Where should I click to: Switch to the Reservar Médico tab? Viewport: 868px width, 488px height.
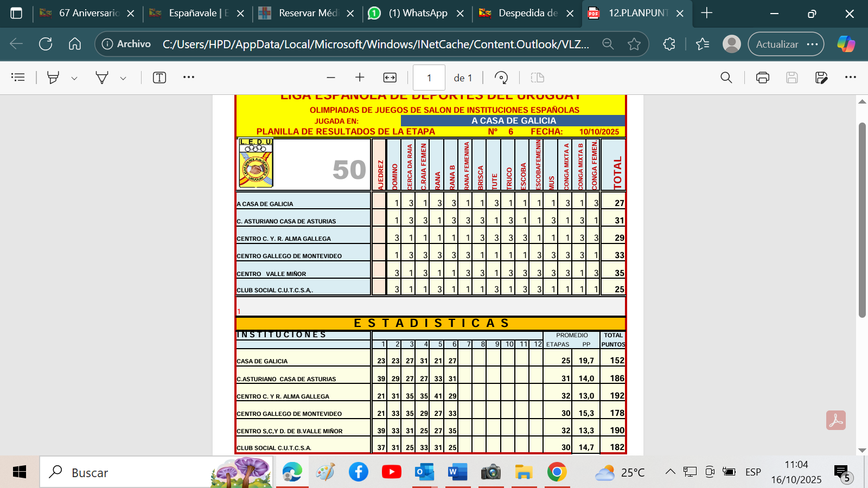(x=307, y=13)
